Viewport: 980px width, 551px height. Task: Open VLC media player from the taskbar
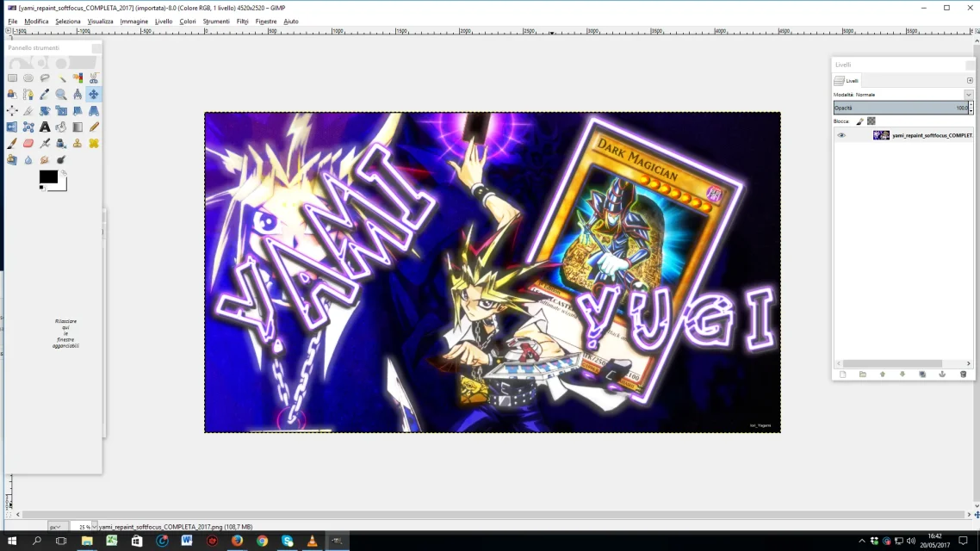tap(312, 541)
